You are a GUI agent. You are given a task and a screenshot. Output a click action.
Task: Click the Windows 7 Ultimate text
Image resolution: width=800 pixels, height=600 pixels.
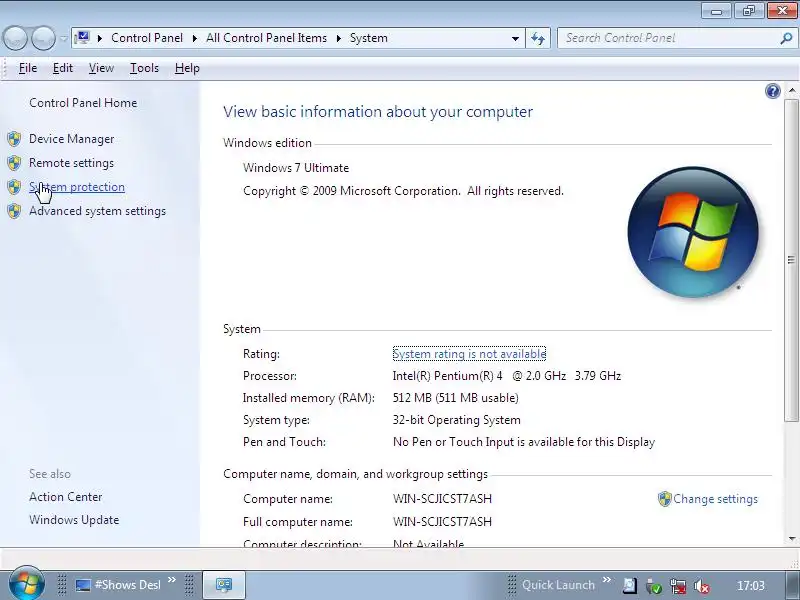point(296,168)
